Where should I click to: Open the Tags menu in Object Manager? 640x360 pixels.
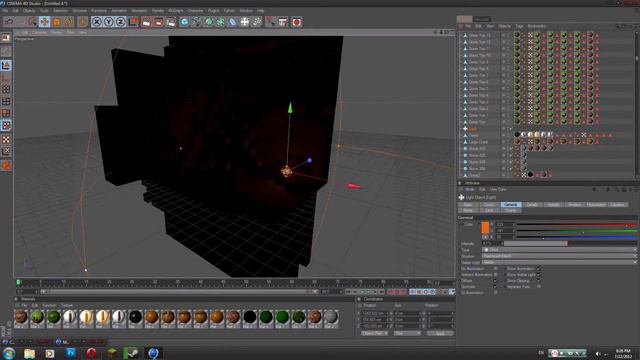pyautogui.click(x=519, y=26)
